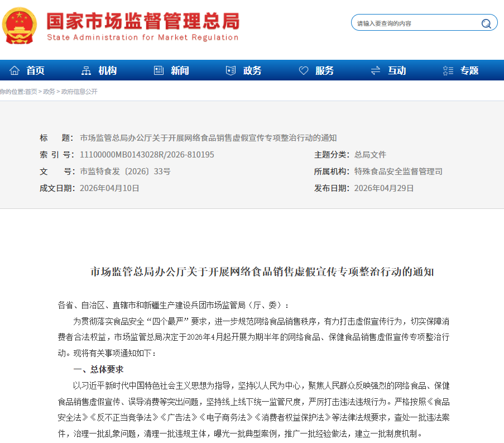Click the home icon beside 首页
The width and height of the screenshot is (504, 443).
pos(15,70)
